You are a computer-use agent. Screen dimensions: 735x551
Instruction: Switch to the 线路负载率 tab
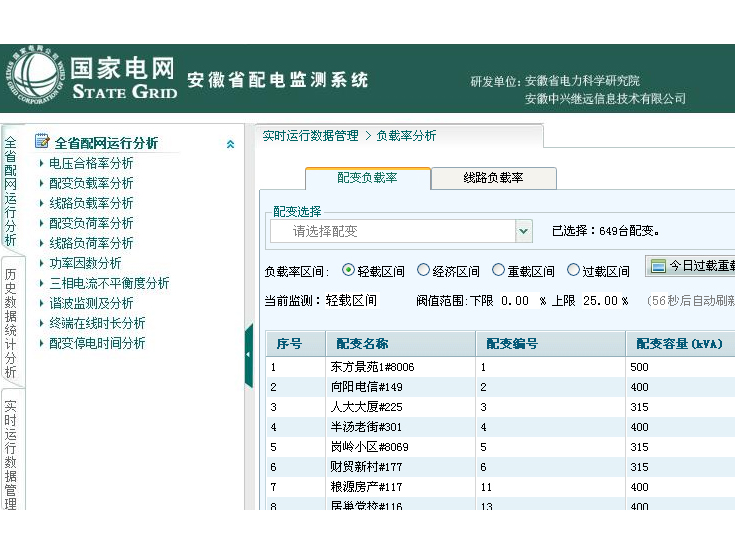point(494,178)
